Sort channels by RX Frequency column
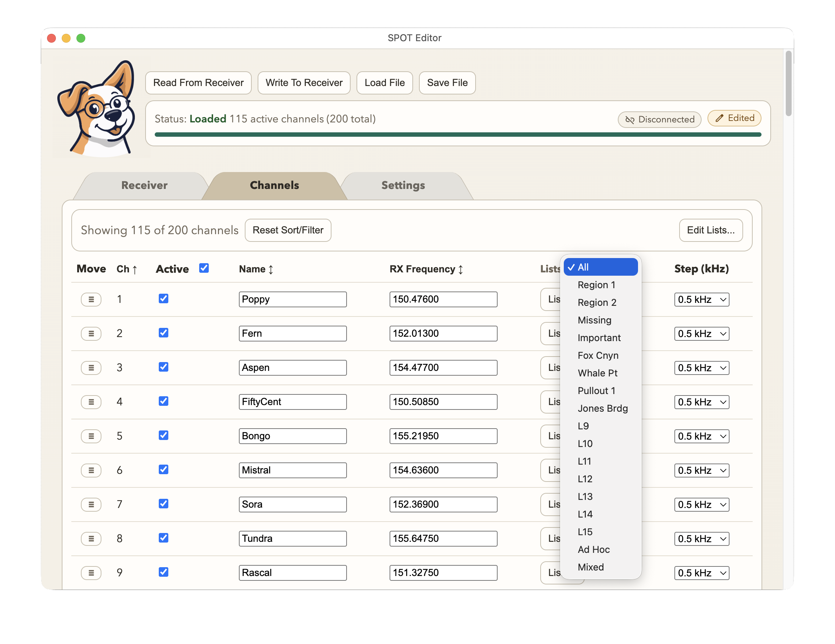The height and width of the screenshot is (644, 835). click(x=426, y=269)
